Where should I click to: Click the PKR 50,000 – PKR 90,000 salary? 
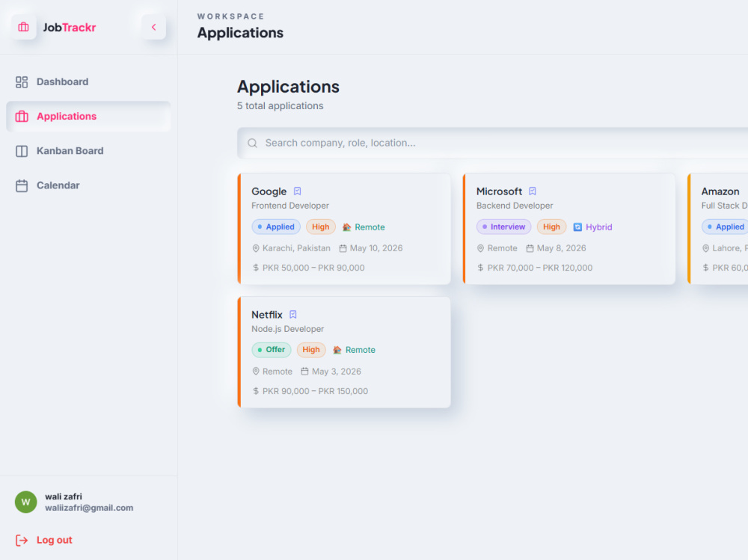tap(313, 268)
